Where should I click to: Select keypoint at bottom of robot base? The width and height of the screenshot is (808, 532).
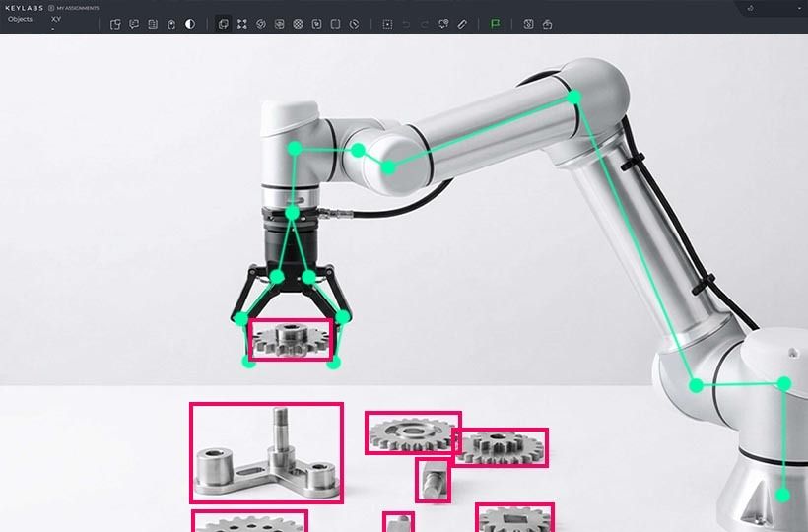(782, 496)
